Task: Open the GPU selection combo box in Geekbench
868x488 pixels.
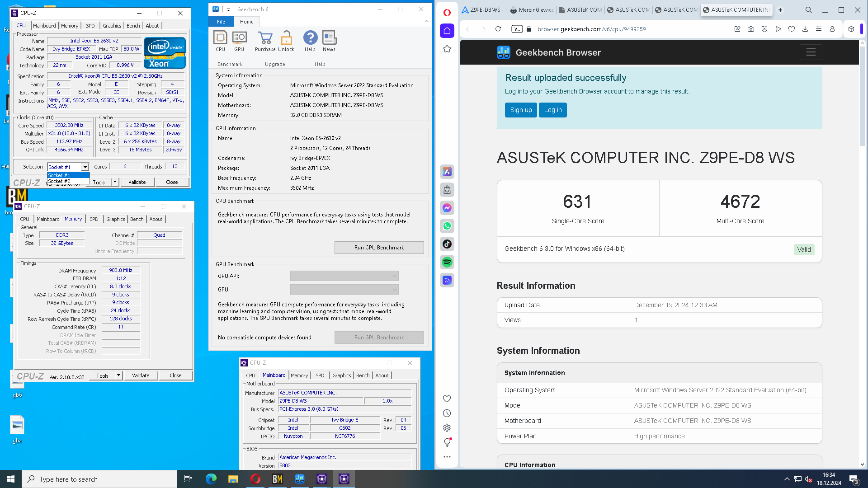Action: (344, 290)
